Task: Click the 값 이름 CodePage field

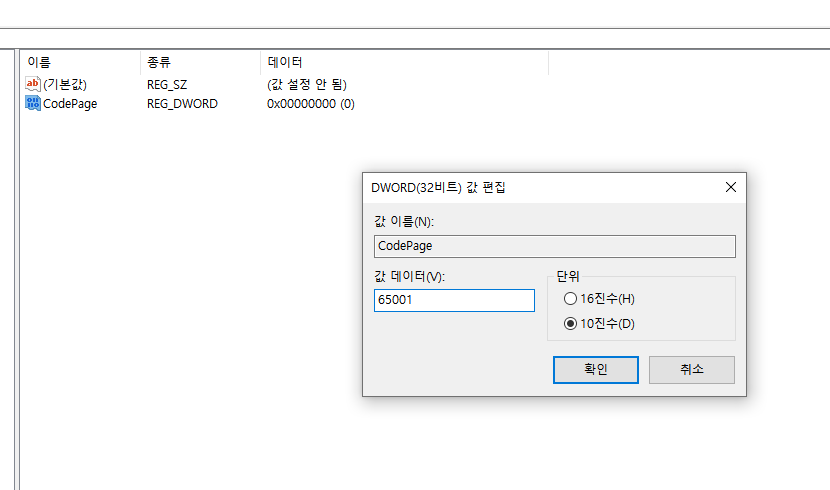Action: (x=555, y=246)
